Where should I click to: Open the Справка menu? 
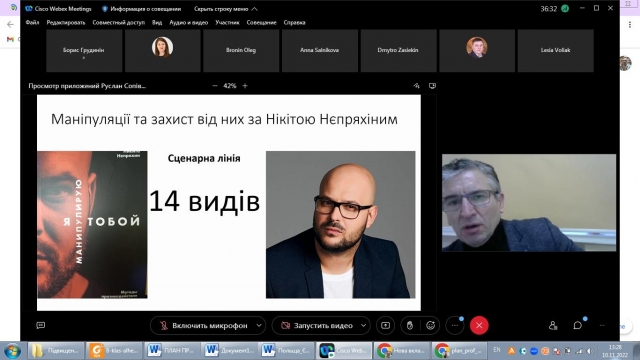click(294, 22)
